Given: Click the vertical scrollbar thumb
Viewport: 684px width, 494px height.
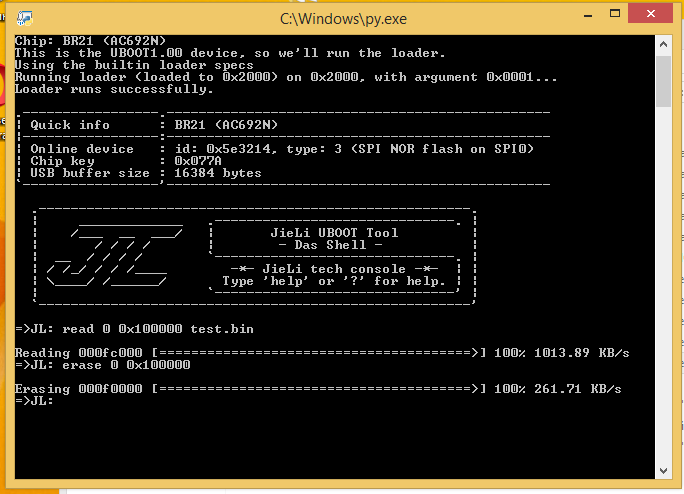Looking at the screenshot, I should (663, 81).
